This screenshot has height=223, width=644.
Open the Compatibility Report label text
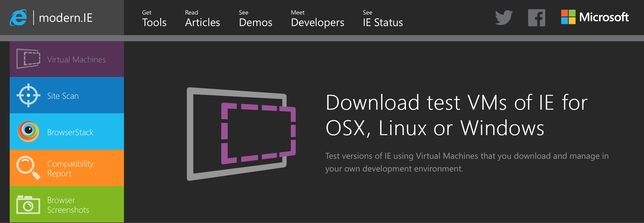click(70, 168)
